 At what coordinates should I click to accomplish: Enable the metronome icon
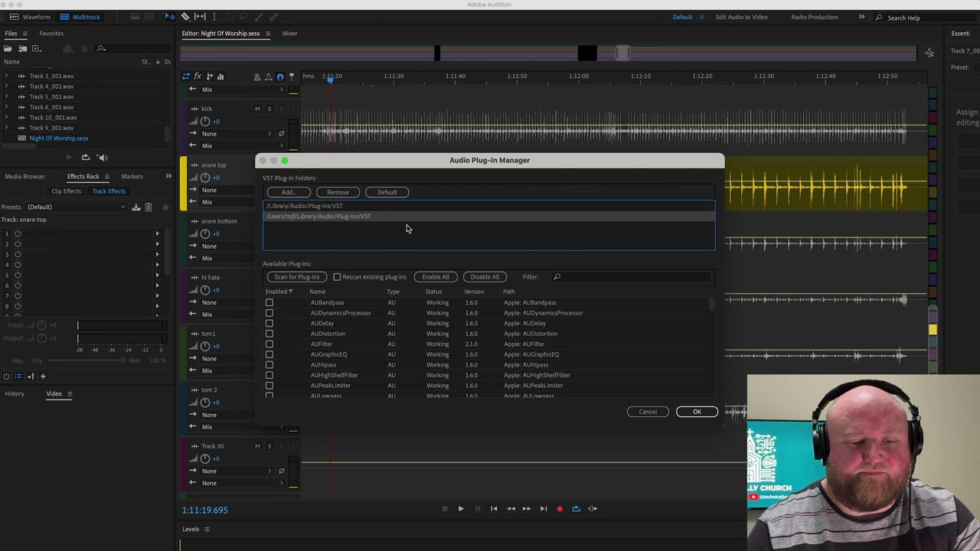257,77
